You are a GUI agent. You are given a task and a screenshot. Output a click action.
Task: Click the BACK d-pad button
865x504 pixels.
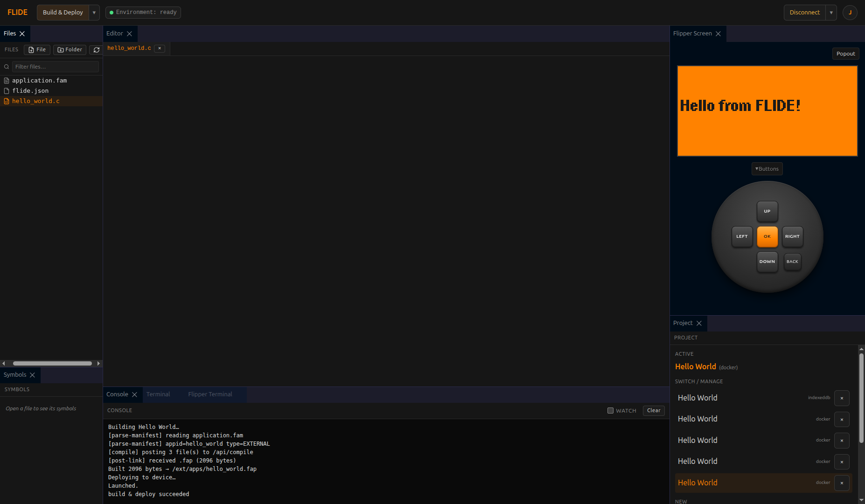792,262
